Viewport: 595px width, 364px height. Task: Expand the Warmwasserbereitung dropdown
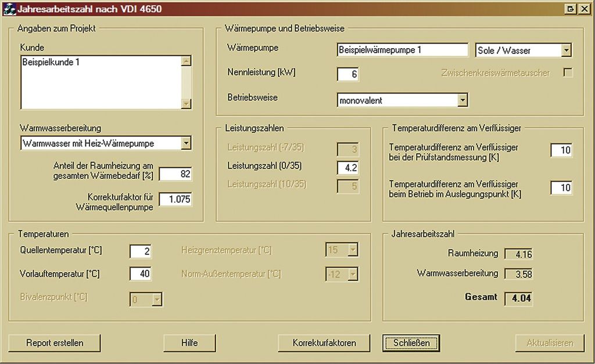tap(186, 143)
